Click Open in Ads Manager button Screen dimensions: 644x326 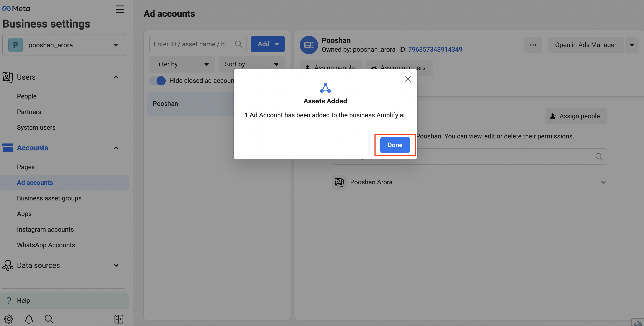coord(585,45)
